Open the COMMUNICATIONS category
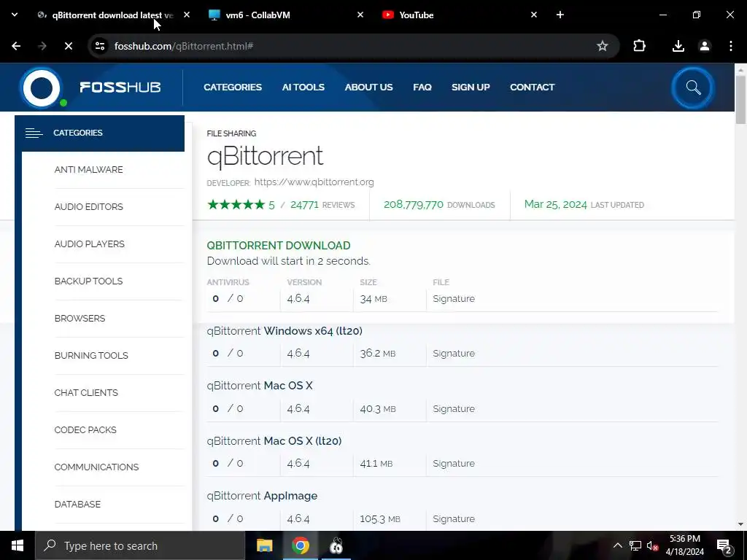This screenshot has height=560, width=747. coord(97,467)
